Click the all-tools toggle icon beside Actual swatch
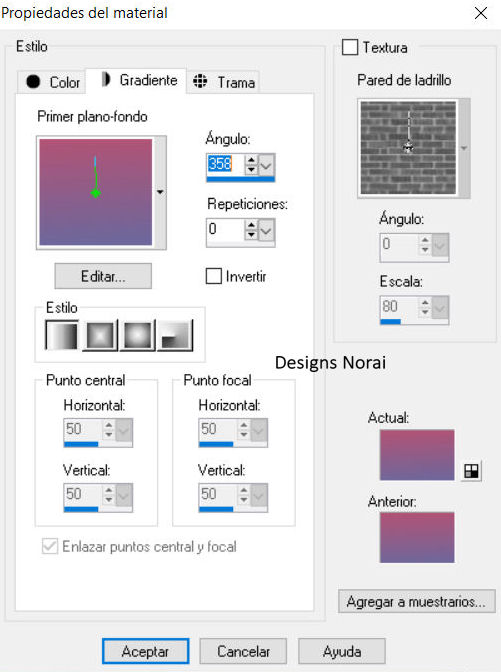The height and width of the screenshot is (672, 501). click(x=471, y=471)
